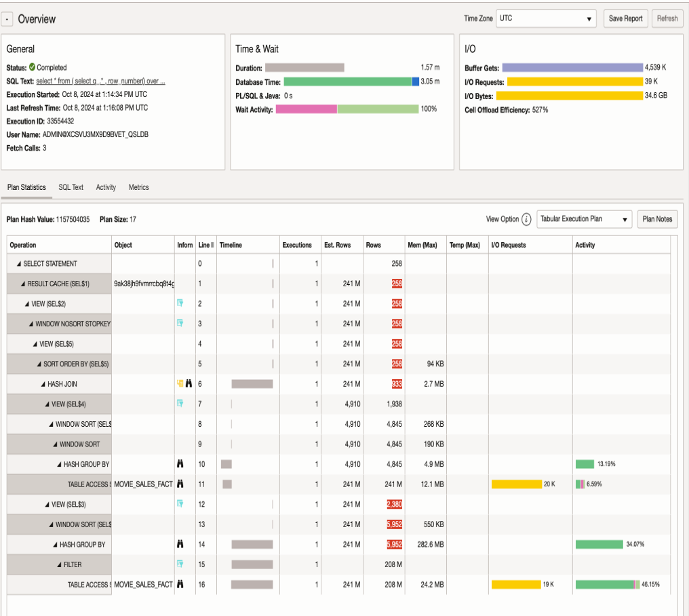Click the binoculars icon on line 10

coord(180,465)
